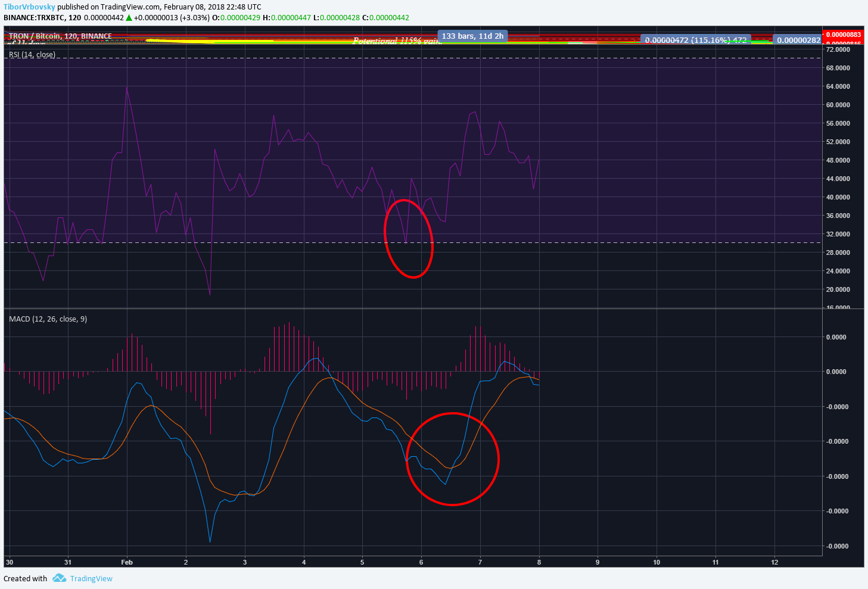The image size is (868, 589).
Task: Click the 48.0000 RSI axis value
Action: pyautogui.click(x=838, y=160)
